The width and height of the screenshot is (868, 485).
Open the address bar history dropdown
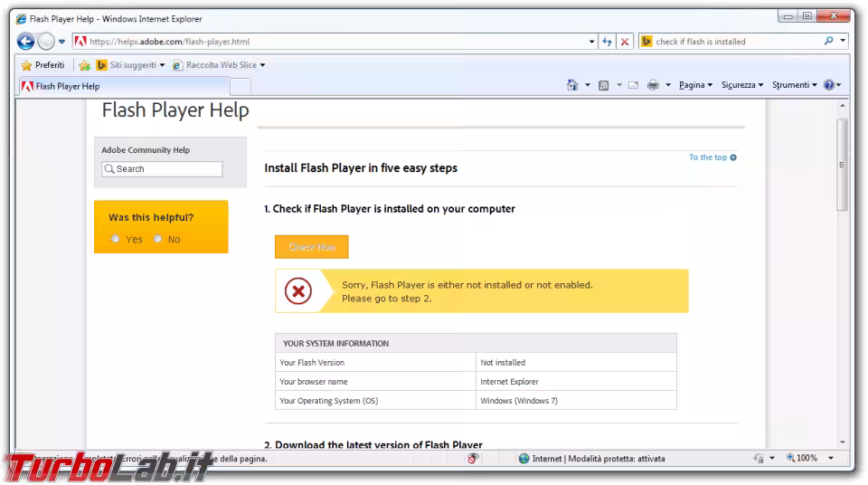tap(592, 42)
